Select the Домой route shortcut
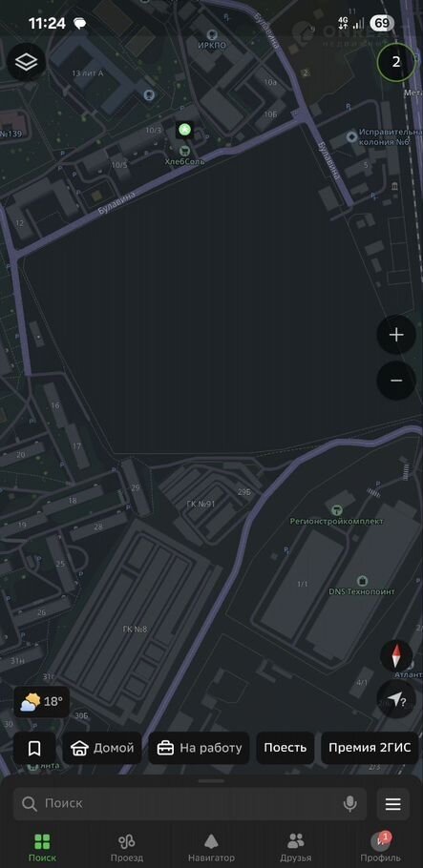This screenshot has height=868, width=423. 102,749
